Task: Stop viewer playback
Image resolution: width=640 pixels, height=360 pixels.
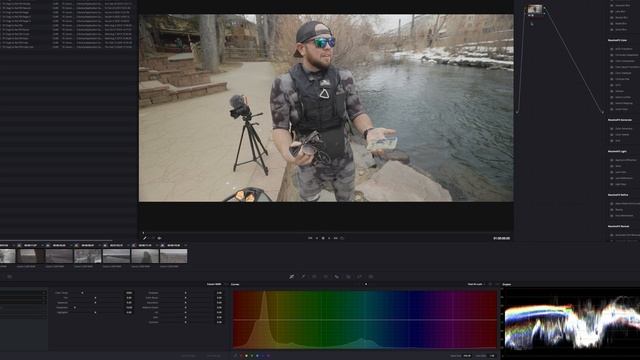Action: point(323,238)
